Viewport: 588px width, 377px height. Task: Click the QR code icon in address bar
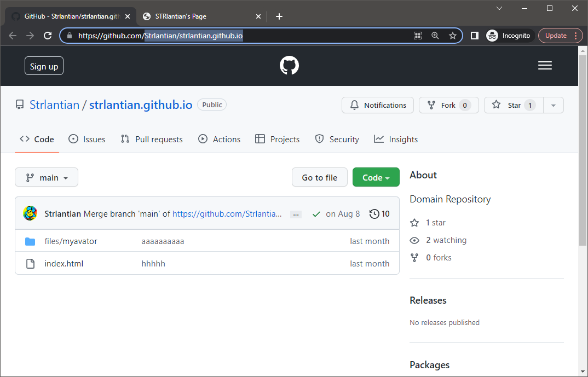(417, 36)
